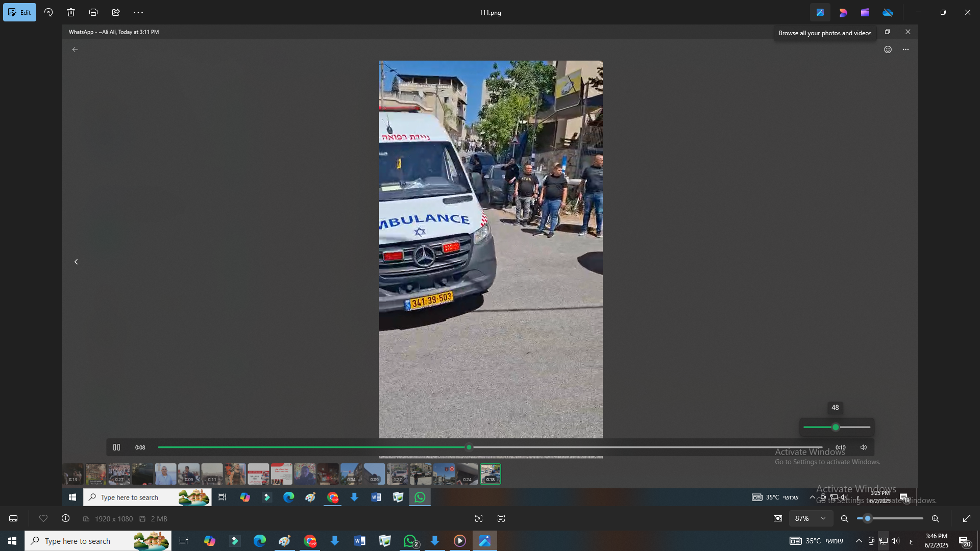Open Microsoft Designer from title bar

(843, 12)
